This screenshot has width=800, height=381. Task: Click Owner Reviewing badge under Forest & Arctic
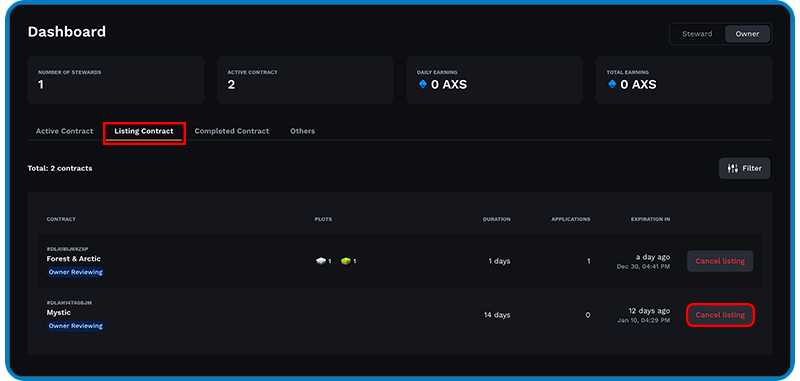76,272
